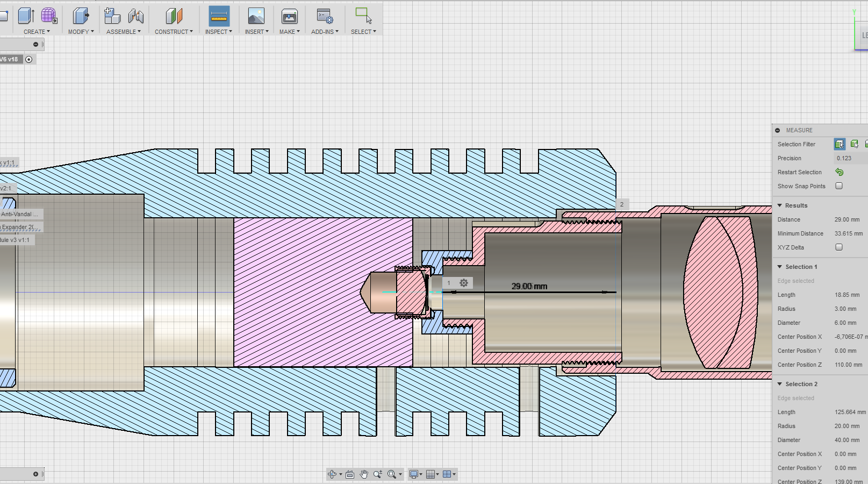Click the New Component assemble icon
Screen dimensions: 868x484
(x=112, y=16)
